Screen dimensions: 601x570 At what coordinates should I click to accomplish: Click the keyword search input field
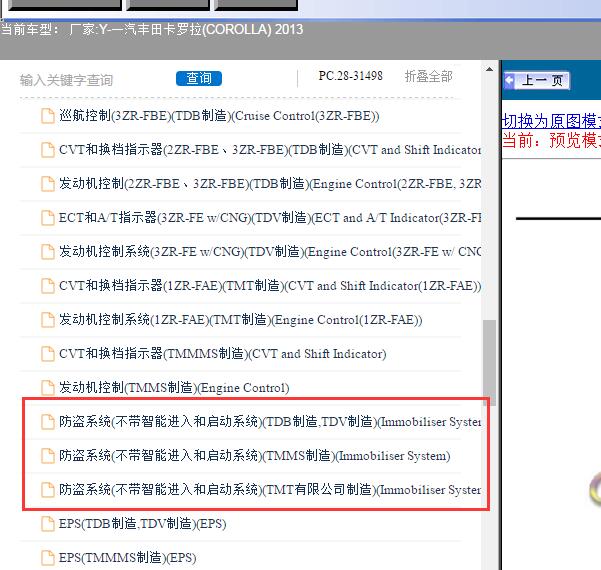[x=92, y=80]
